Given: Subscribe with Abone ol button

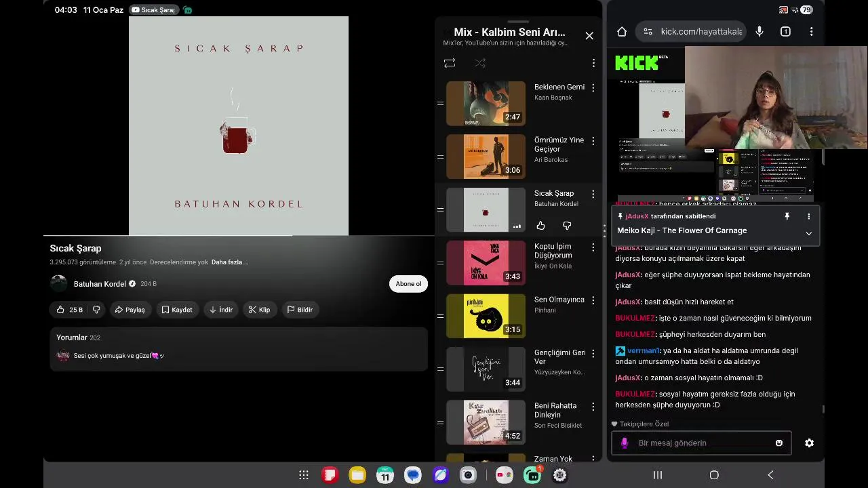Looking at the screenshot, I should tap(408, 284).
